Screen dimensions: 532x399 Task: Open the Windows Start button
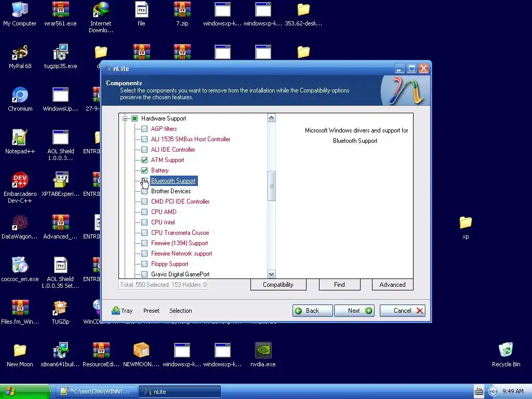coord(25,391)
